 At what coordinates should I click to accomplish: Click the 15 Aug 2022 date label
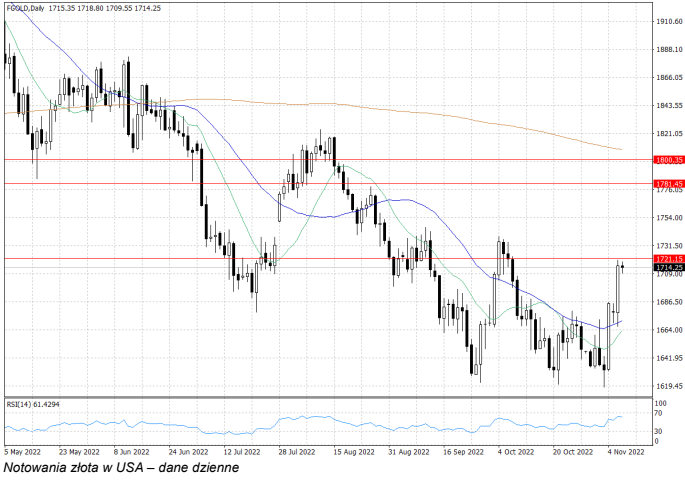[353, 451]
